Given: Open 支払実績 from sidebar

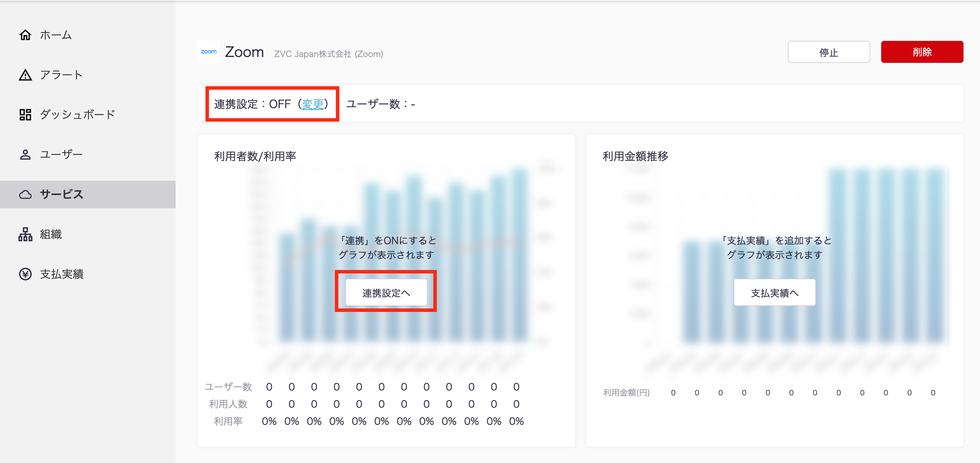Looking at the screenshot, I should pos(62,274).
